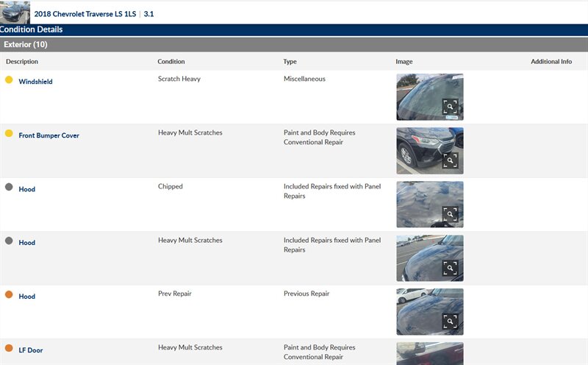The width and height of the screenshot is (588, 365).
Task: Click yellow severity dot beside Windshield
Action: [x=9, y=79]
